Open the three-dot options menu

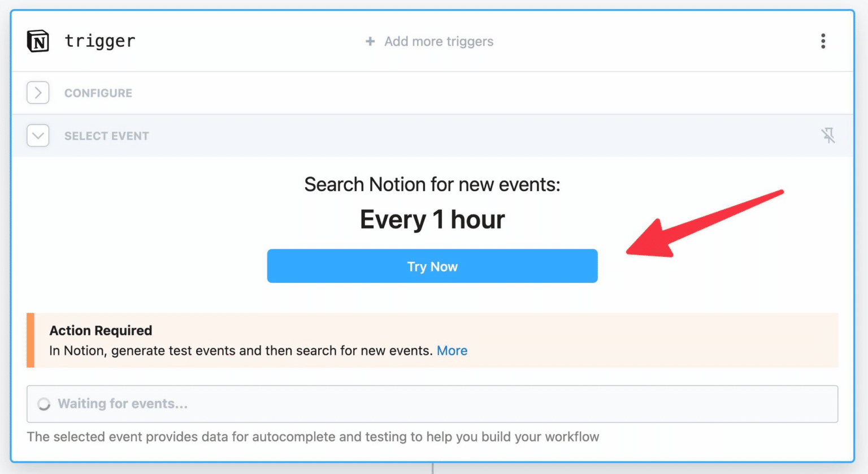pos(823,41)
